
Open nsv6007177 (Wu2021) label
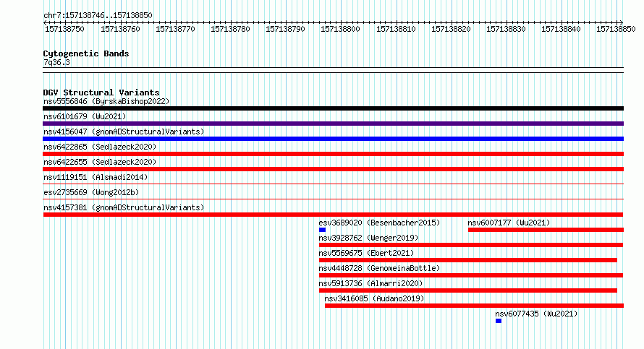click(x=509, y=223)
